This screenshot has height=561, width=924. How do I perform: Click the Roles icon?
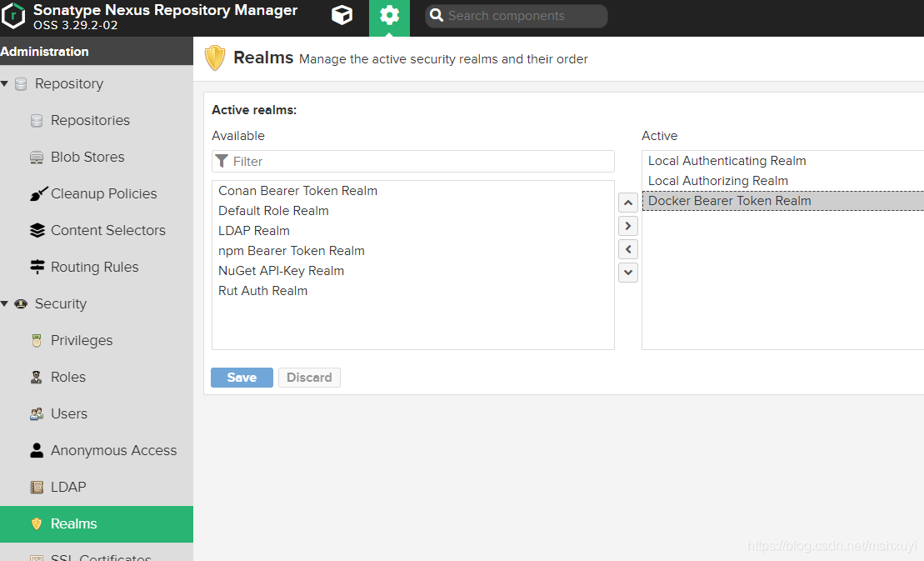coord(37,377)
